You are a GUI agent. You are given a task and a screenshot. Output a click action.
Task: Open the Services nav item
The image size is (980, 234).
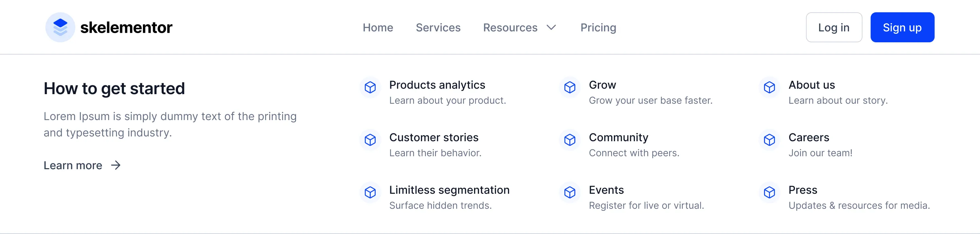tap(438, 27)
